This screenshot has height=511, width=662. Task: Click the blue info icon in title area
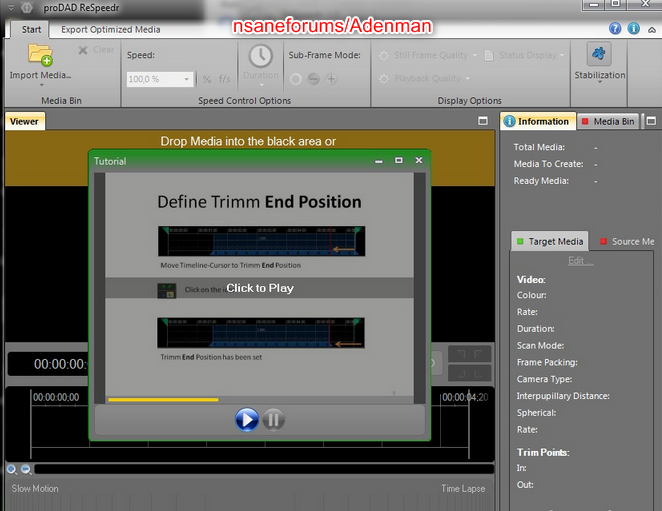tap(633, 28)
